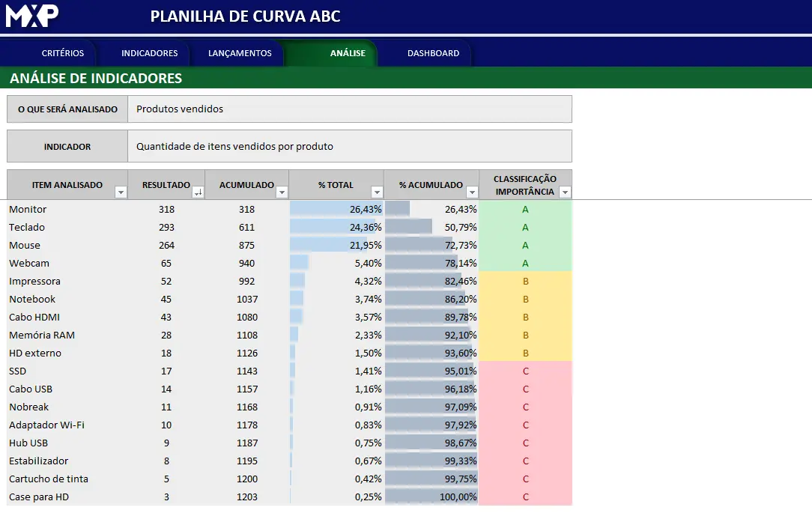Select the Análise tab
This screenshot has width=812, height=516.
[348, 53]
